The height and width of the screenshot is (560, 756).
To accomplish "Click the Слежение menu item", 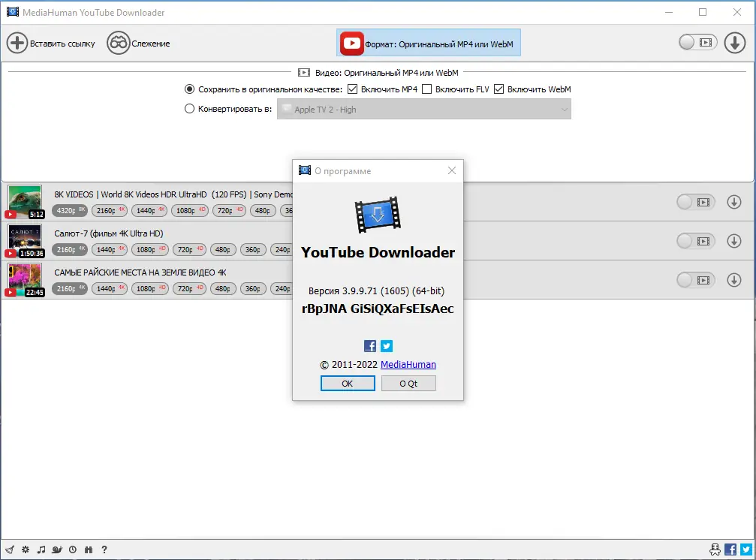I will coord(138,43).
